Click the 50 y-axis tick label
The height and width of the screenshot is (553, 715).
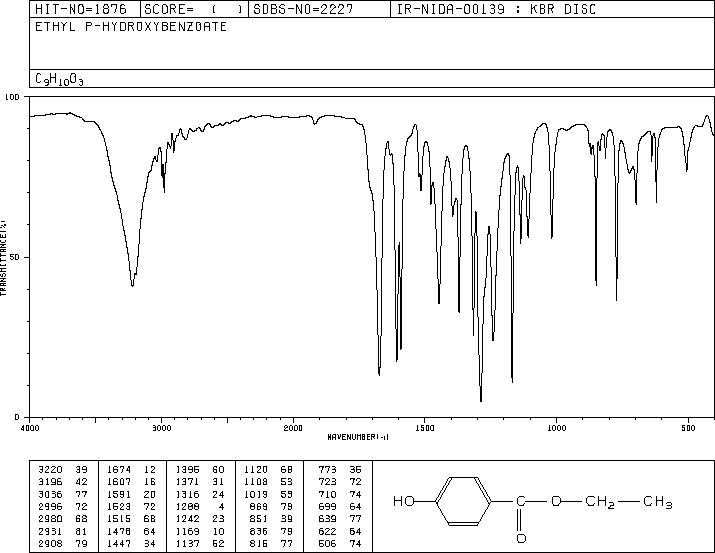coord(15,257)
